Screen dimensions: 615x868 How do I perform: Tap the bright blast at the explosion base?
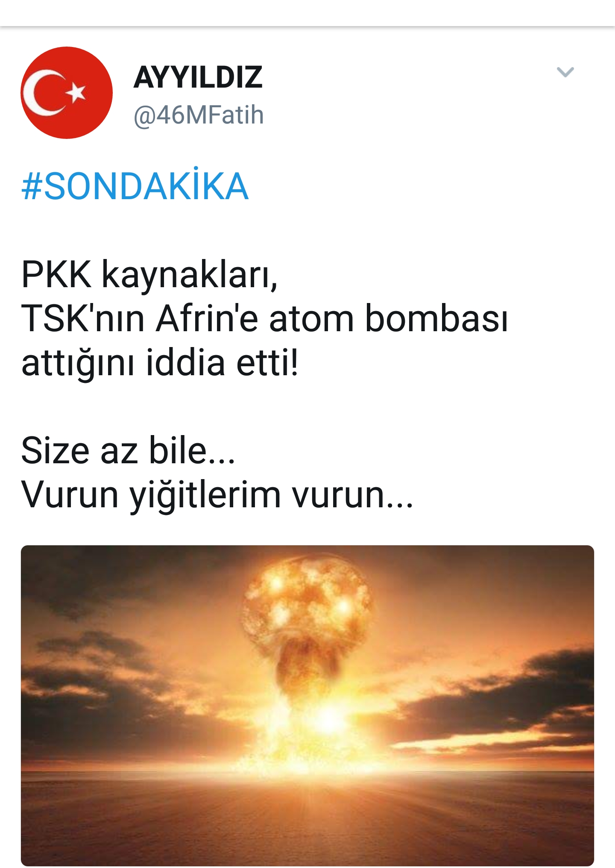click(325, 722)
